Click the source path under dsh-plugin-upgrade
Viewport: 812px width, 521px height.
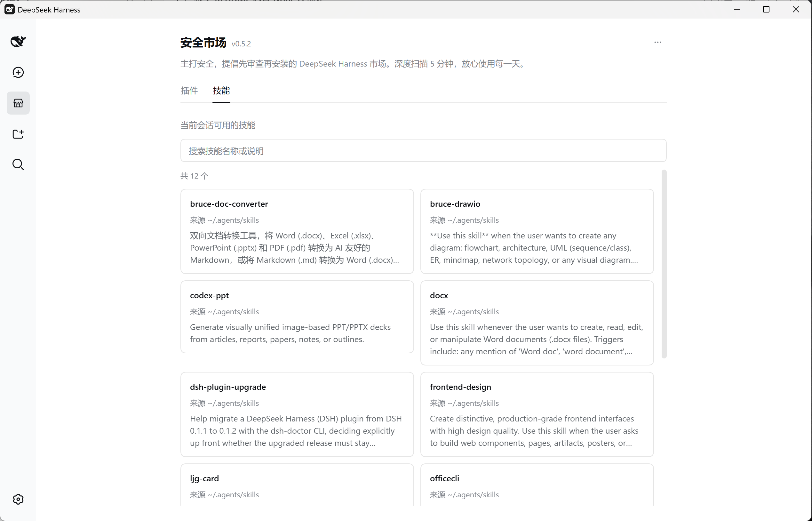[224, 403]
